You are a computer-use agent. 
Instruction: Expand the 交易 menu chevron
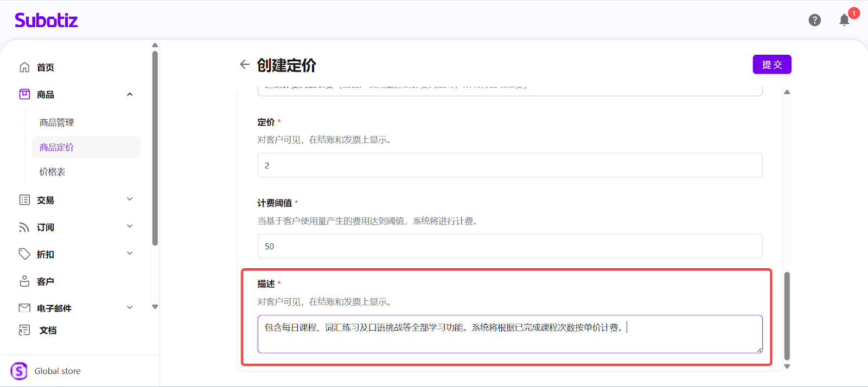click(x=130, y=199)
